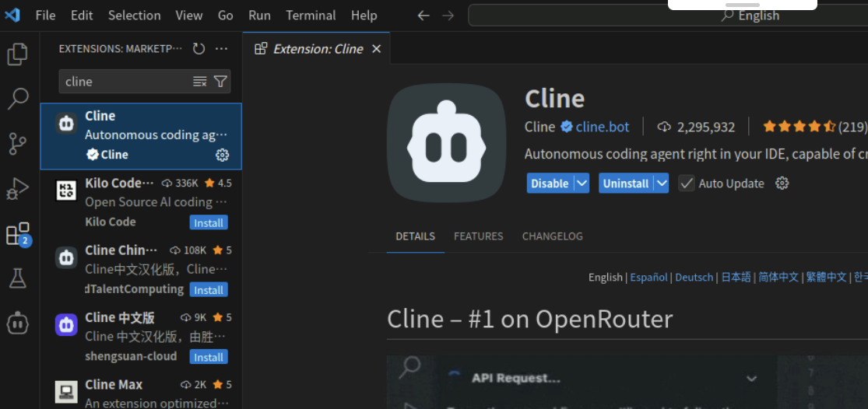868x409 pixels.
Task: Switch to the FEATURES tab
Action: pos(478,236)
